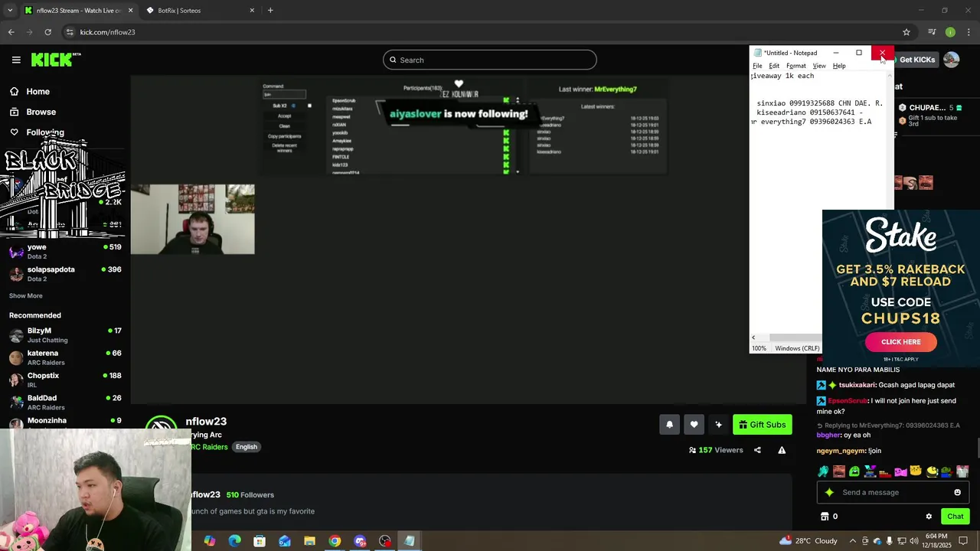The image size is (980, 551).
Task: Open the chat shop icon
Action: [x=825, y=517]
